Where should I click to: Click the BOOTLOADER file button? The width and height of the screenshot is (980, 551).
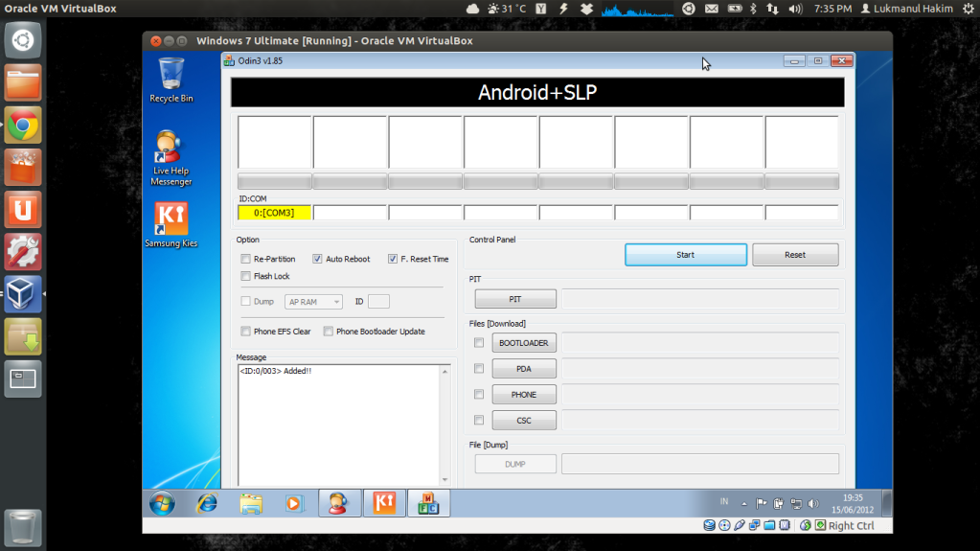[x=524, y=343]
